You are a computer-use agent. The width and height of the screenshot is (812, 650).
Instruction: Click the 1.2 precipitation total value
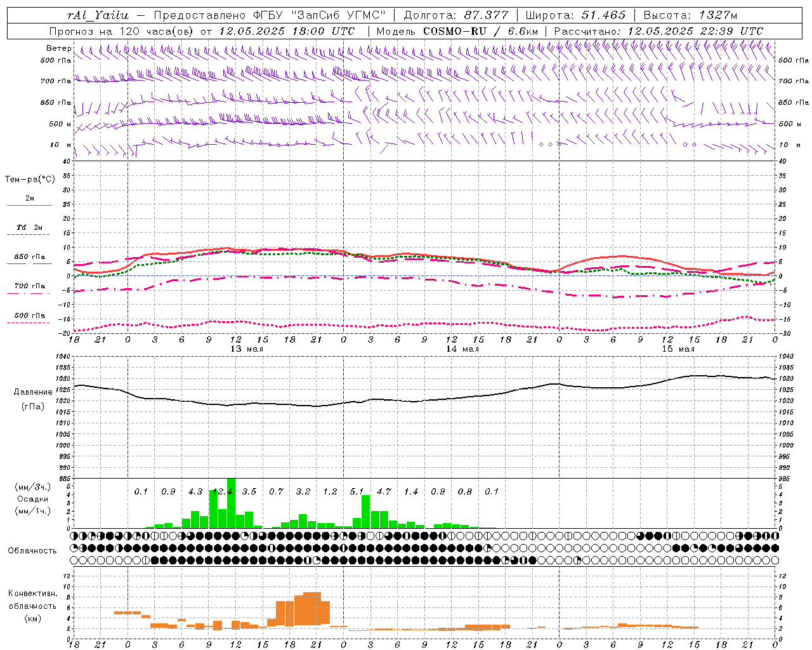point(330,491)
